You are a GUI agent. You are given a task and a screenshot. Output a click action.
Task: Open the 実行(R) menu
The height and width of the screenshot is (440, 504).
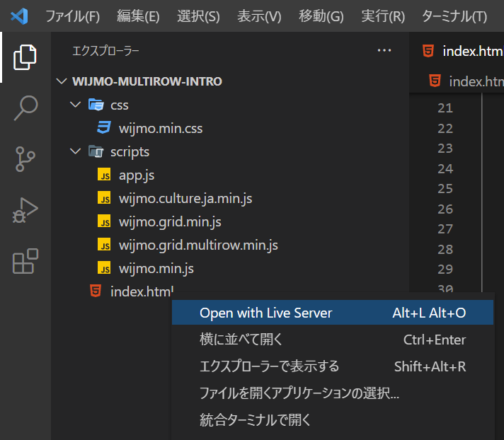pos(383,16)
